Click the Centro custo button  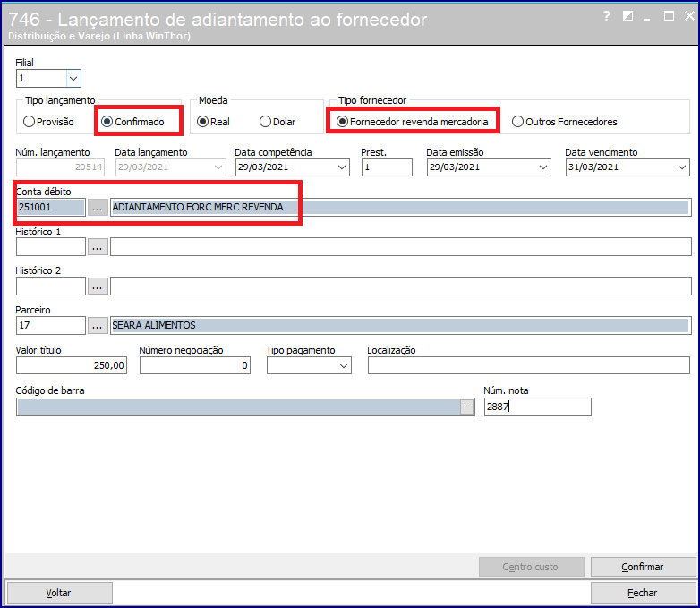point(531,567)
